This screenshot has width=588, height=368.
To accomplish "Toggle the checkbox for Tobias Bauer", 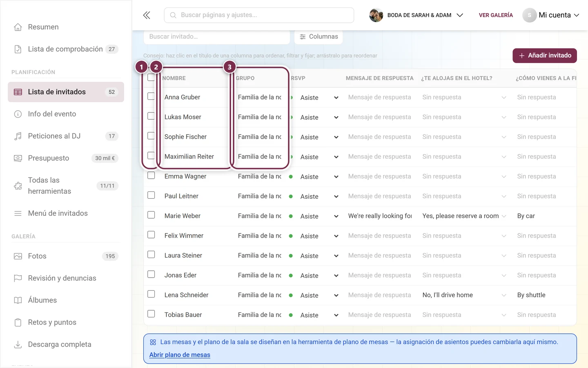I will click(151, 314).
